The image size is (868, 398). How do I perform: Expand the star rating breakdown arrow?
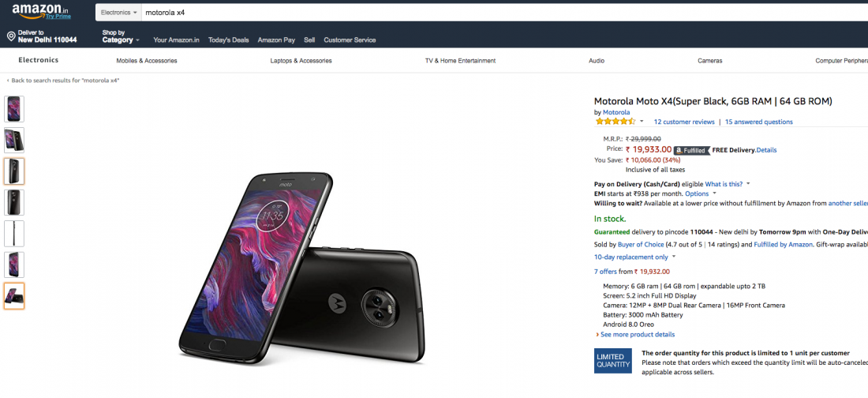pyautogui.click(x=642, y=122)
